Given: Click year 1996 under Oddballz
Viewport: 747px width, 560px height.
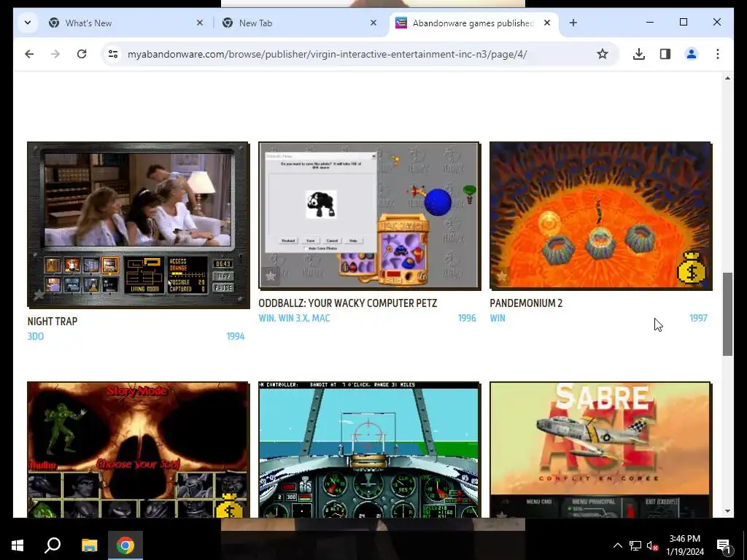Looking at the screenshot, I should point(467,318).
